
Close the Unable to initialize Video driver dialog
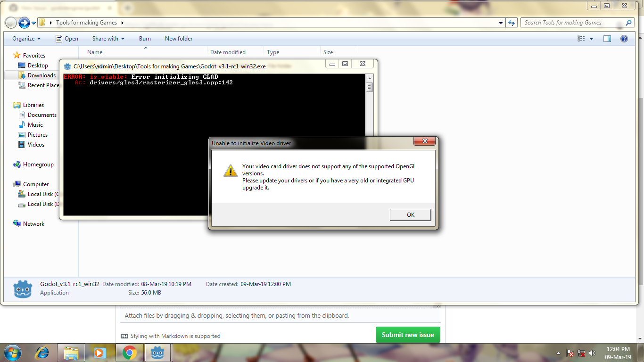point(424,141)
